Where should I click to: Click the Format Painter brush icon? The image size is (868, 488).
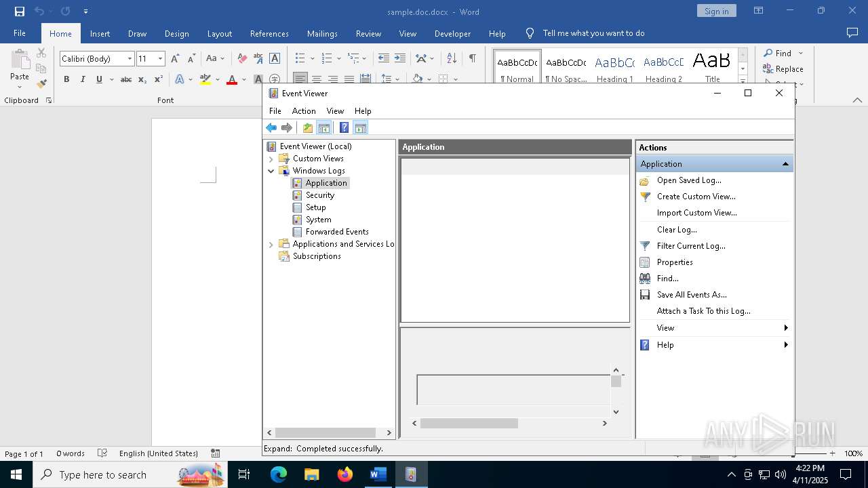coord(41,83)
